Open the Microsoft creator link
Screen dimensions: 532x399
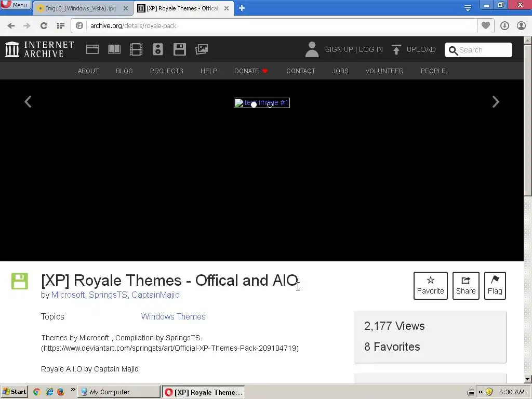pyautogui.click(x=68, y=295)
